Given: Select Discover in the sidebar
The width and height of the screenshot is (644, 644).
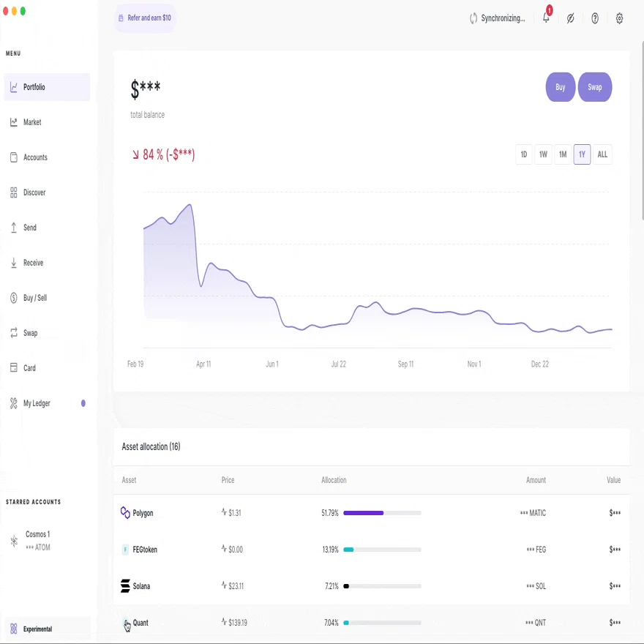Looking at the screenshot, I should pos(47,192).
